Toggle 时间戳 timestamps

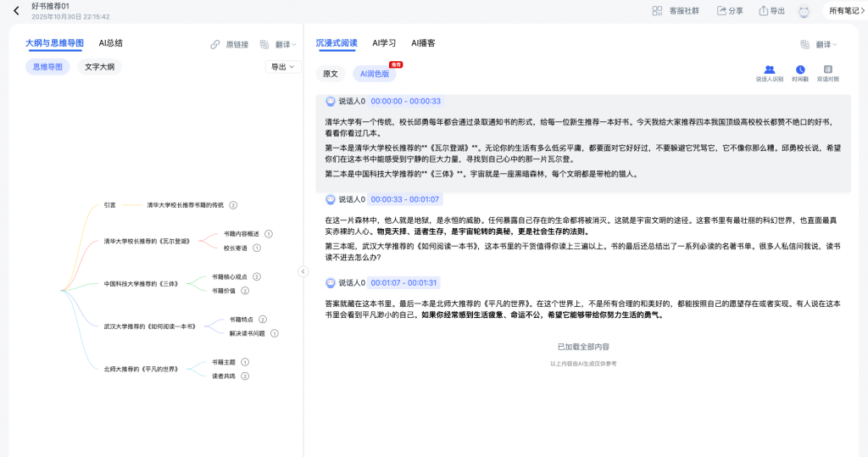click(x=800, y=73)
